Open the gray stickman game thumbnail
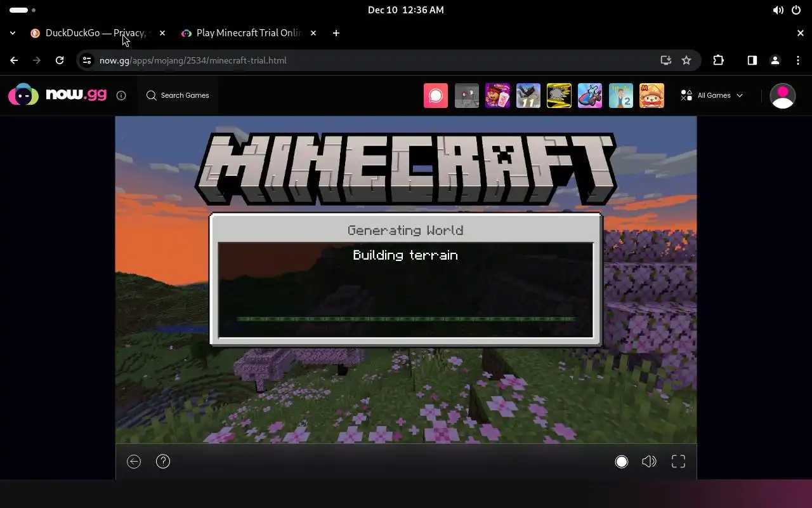 [467, 95]
